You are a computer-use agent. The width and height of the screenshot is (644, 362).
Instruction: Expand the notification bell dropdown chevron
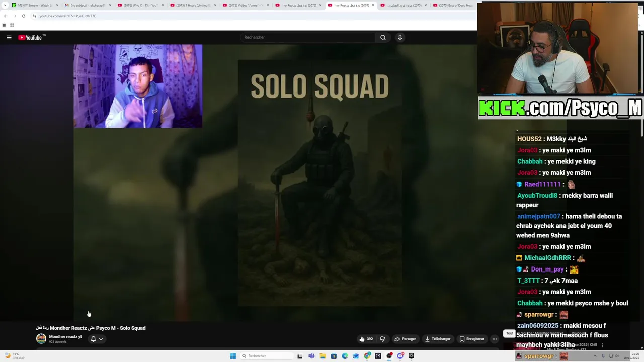pos(101,339)
